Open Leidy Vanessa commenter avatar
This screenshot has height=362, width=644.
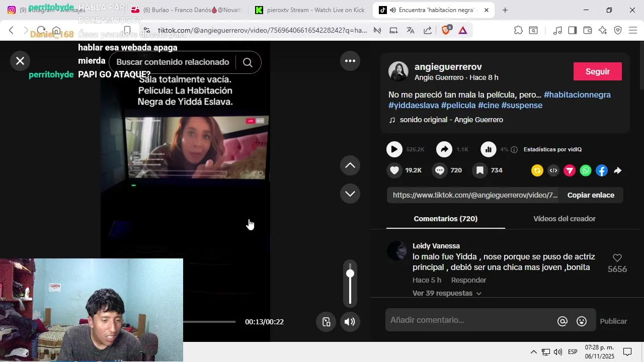click(x=396, y=251)
